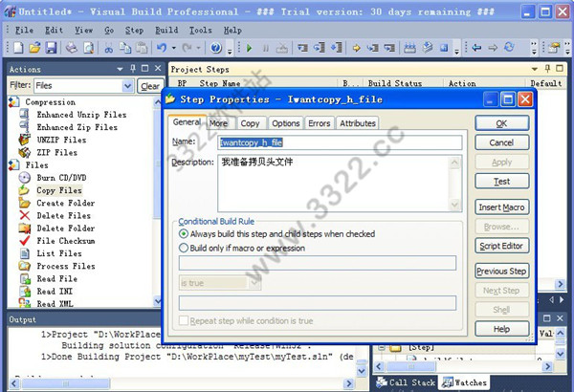Image resolution: width=574 pixels, height=392 pixels.
Task: Open the Build menu
Action: click(166, 30)
